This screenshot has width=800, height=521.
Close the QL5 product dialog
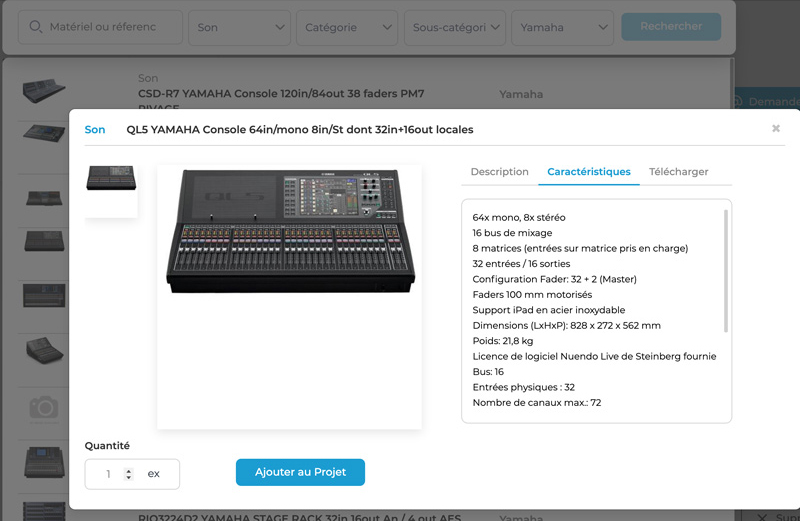776,128
